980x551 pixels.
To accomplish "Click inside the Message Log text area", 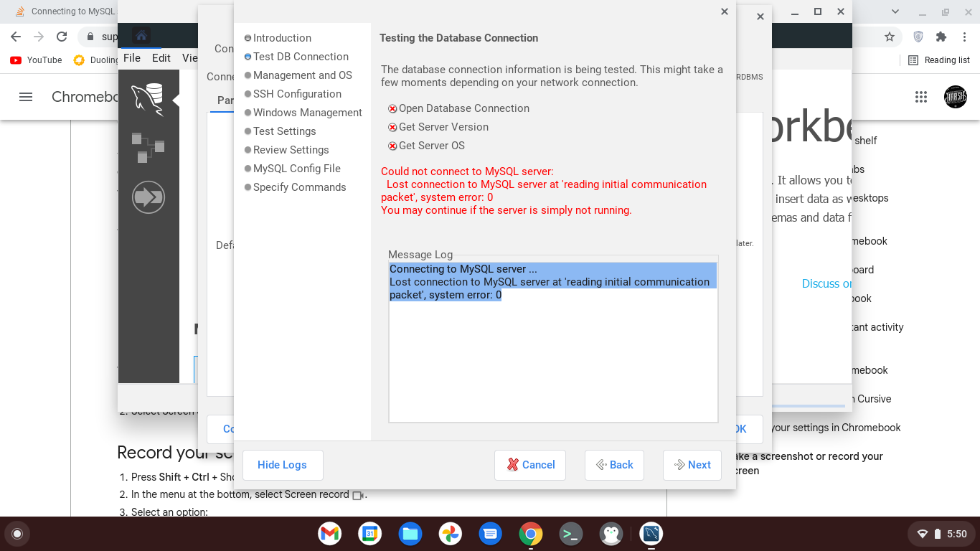I will click(553, 342).
